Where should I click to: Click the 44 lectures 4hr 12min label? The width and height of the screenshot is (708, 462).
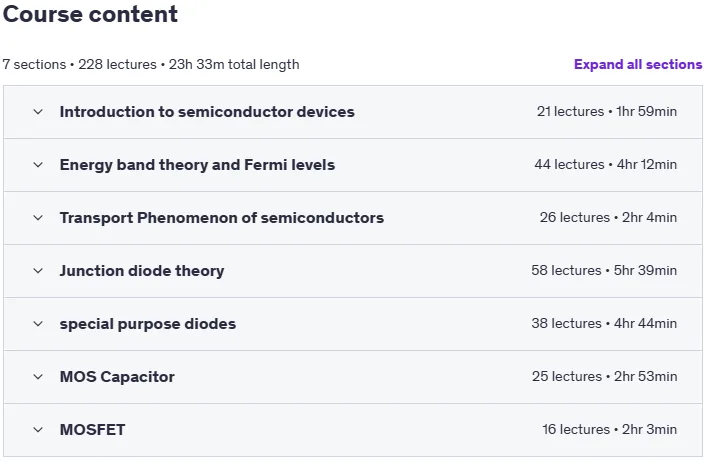[606, 165]
